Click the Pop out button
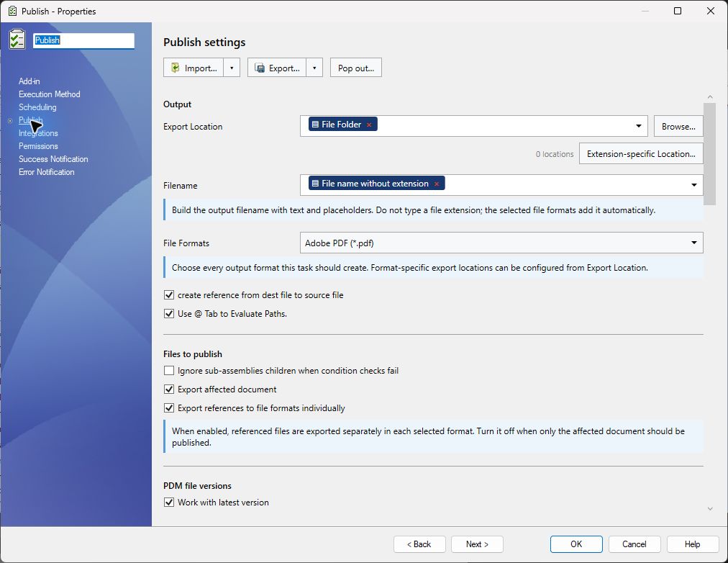The height and width of the screenshot is (563, 728). 356,68
